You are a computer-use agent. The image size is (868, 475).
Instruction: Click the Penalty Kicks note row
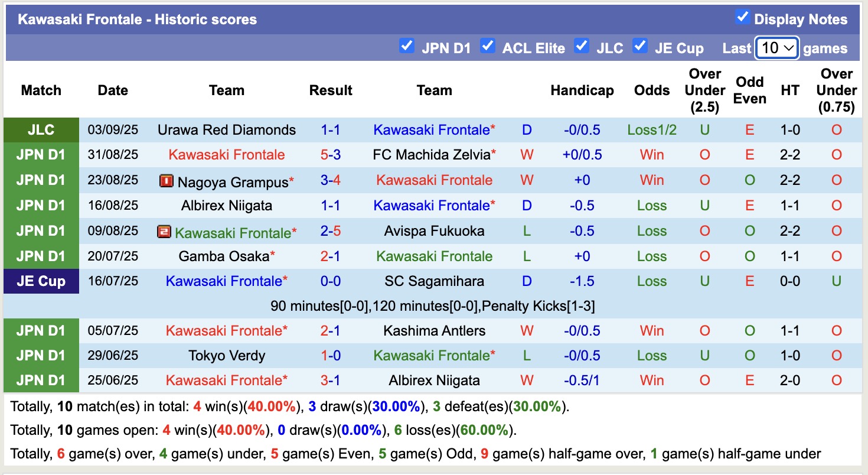433,306
